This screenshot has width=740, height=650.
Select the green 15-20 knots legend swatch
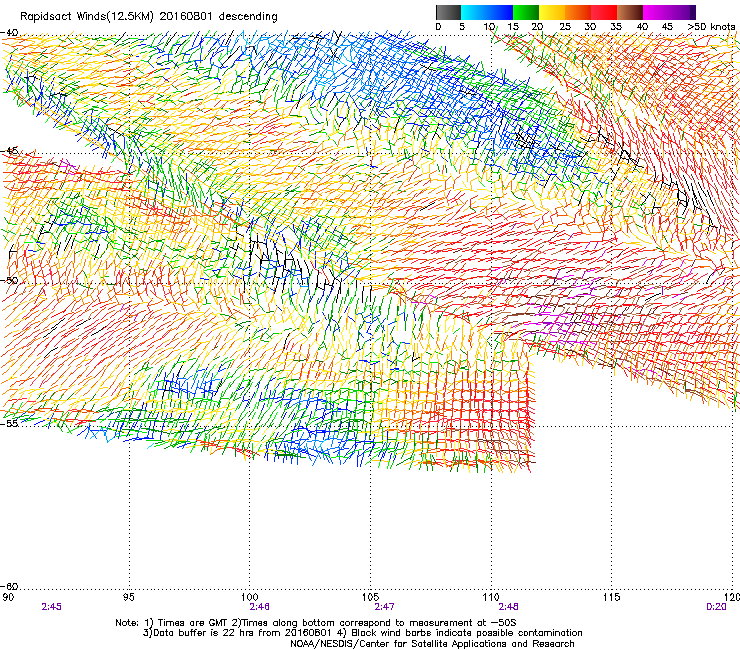tap(526, 12)
